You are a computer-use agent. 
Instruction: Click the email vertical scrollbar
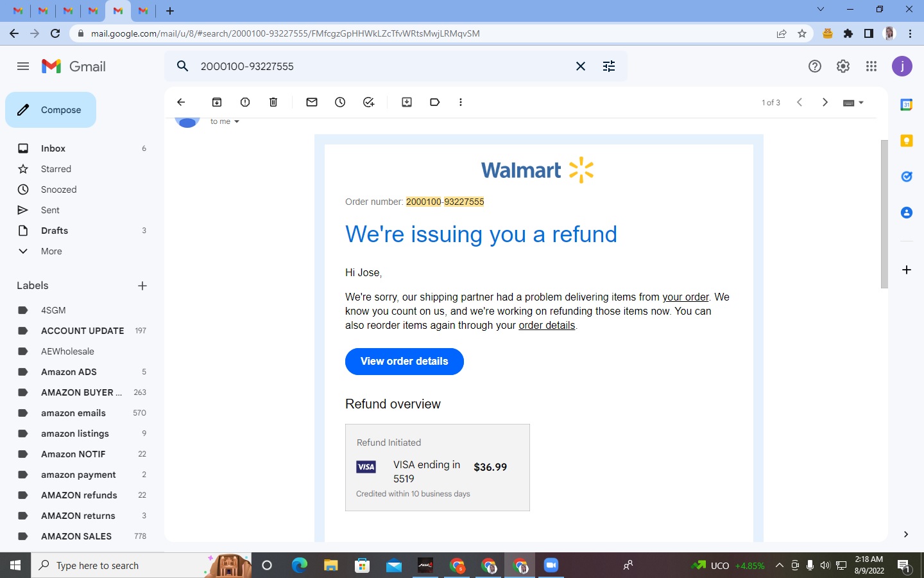(884, 214)
